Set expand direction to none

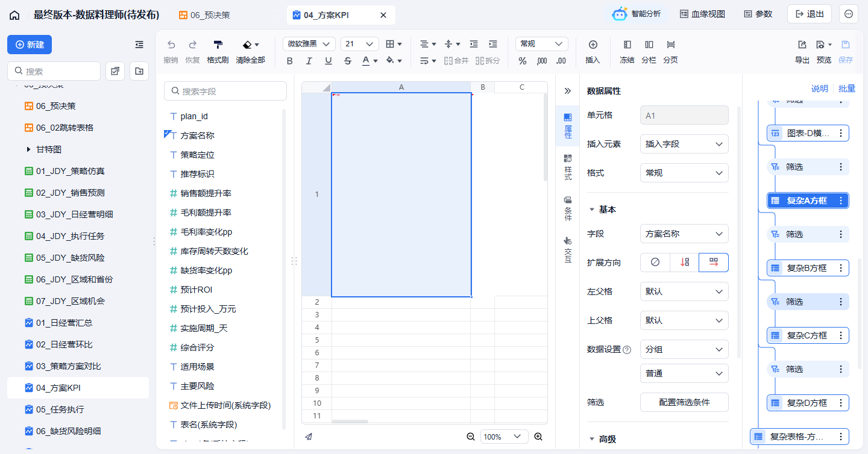tap(655, 263)
